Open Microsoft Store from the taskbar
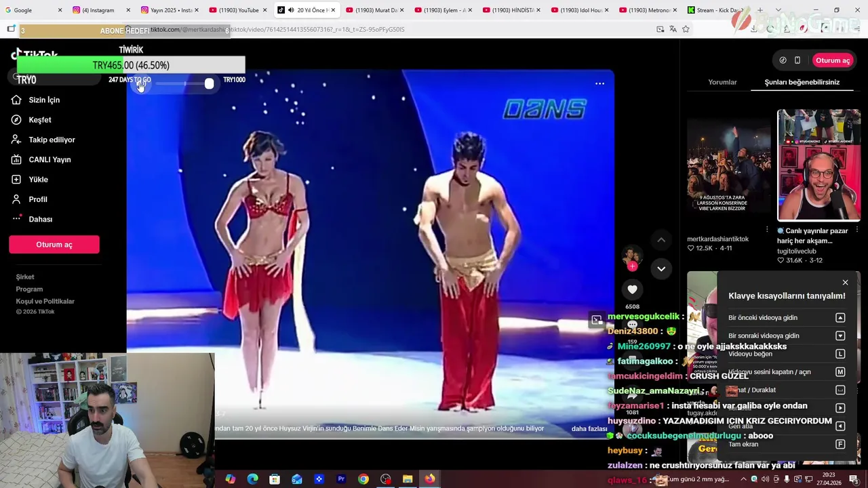The width and height of the screenshot is (868, 488). pyautogui.click(x=275, y=479)
